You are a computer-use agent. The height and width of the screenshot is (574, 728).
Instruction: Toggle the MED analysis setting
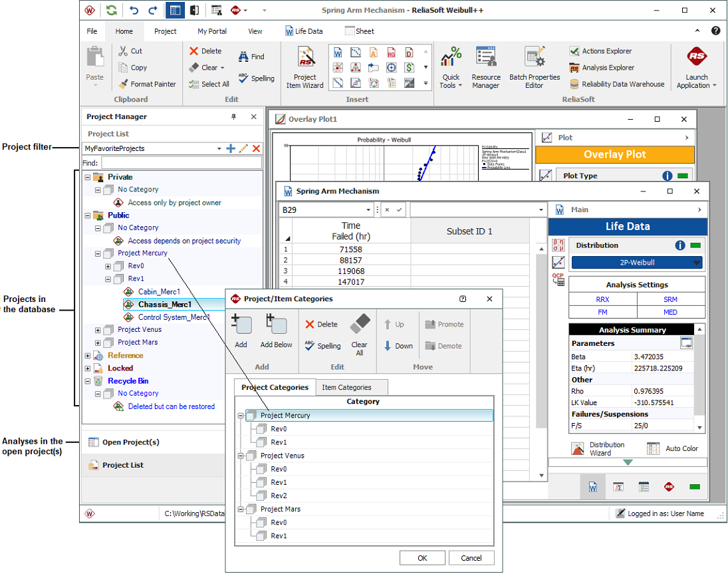pos(670,312)
